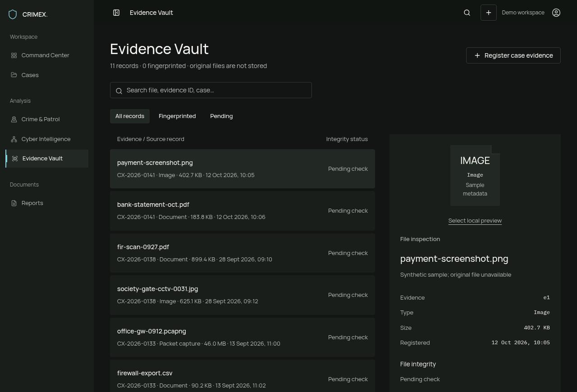
Task: Click the Demo workspace label
Action: 523,13
